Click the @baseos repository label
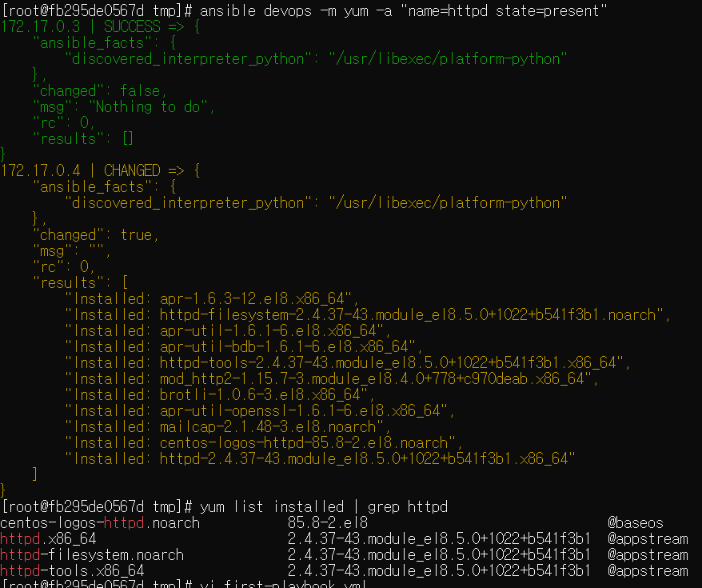 click(636, 522)
